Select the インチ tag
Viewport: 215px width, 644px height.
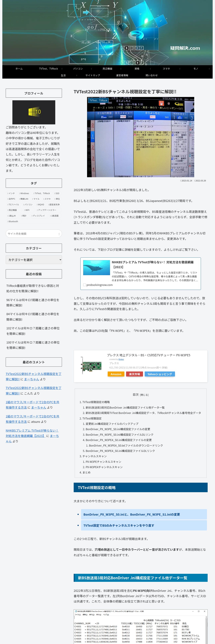11,193
